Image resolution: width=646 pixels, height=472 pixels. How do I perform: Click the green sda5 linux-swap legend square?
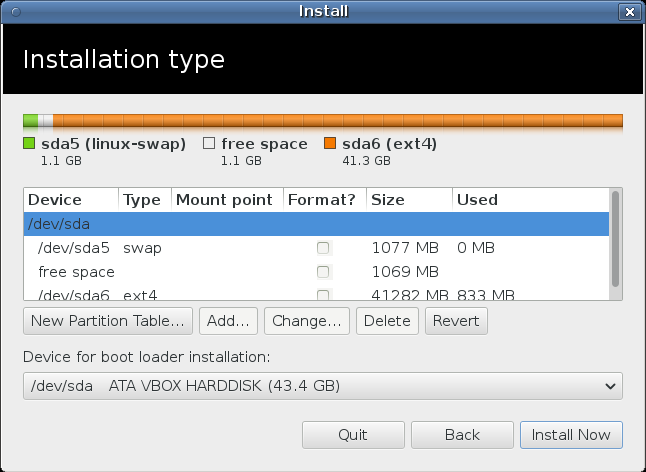pos(29,144)
